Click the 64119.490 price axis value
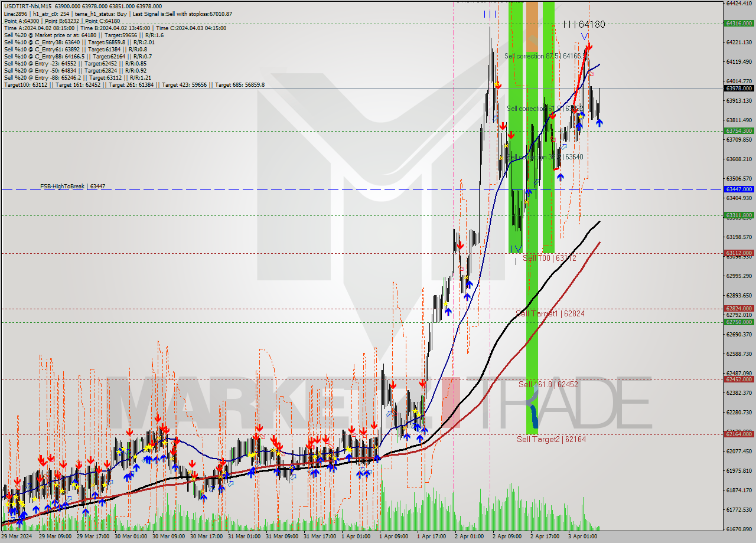756x543 pixels. [x=738, y=61]
